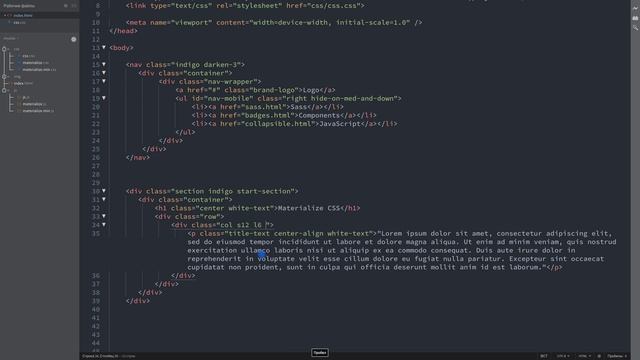Open materialize.min.css in the project tree

click(x=39, y=70)
